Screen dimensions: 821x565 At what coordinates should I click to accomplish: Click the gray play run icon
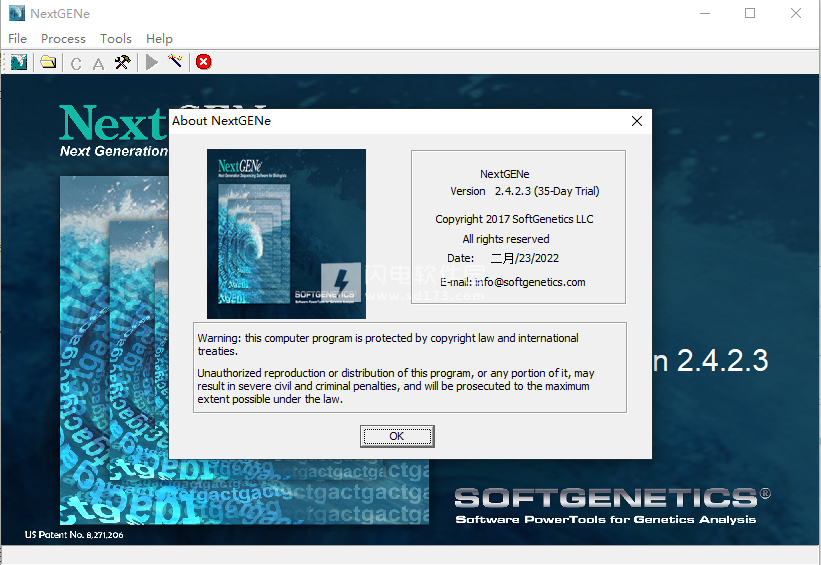point(152,62)
